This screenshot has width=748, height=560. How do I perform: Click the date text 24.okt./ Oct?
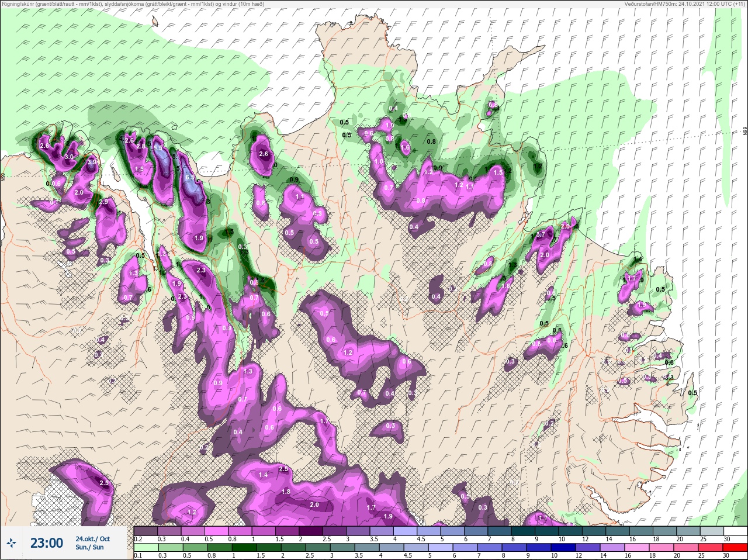pyautogui.click(x=92, y=539)
